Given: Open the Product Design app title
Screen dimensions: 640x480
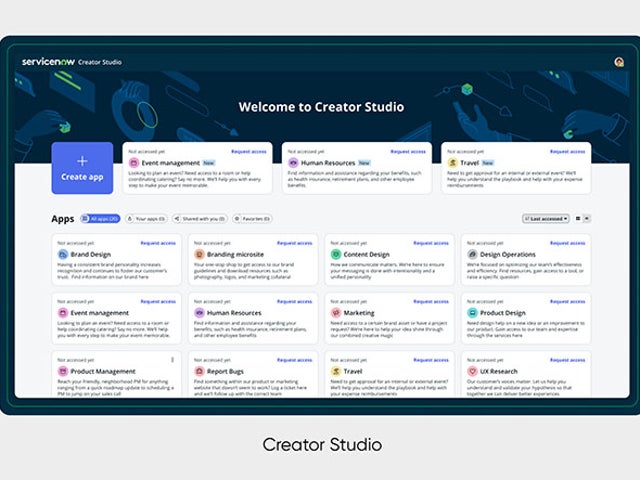Looking at the screenshot, I should 503,313.
